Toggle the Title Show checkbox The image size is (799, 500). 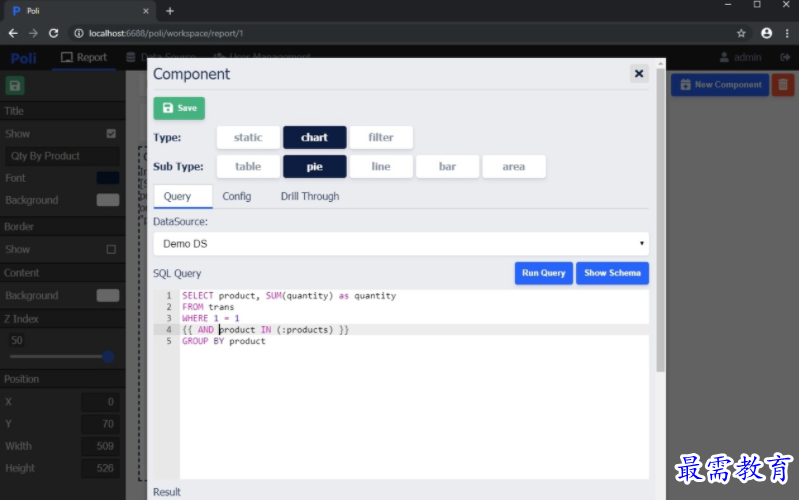click(x=111, y=134)
